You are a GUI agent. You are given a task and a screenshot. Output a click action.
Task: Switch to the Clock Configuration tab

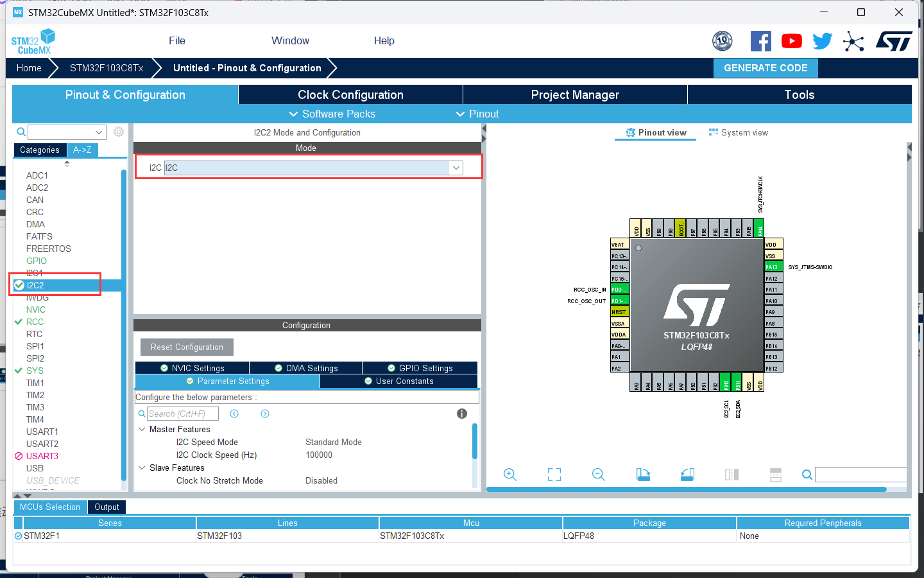(350, 94)
